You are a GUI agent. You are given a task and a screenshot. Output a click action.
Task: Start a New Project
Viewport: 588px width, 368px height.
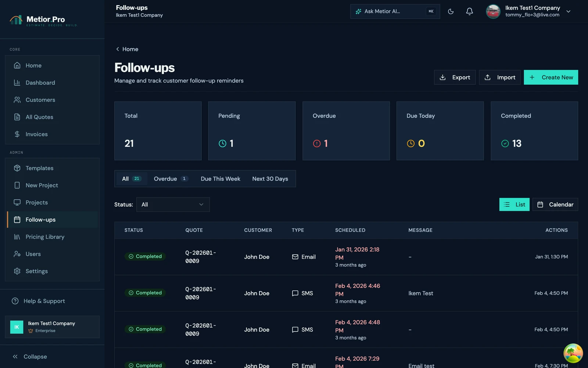pyautogui.click(x=52, y=185)
